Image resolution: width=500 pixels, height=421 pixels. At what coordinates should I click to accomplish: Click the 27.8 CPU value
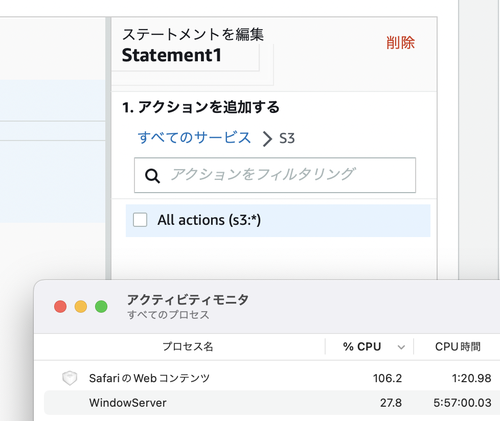tap(391, 403)
